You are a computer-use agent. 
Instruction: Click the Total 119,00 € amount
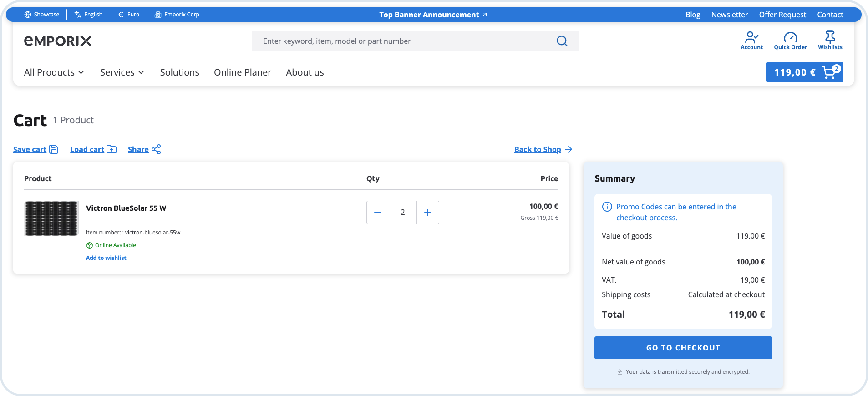click(x=746, y=315)
